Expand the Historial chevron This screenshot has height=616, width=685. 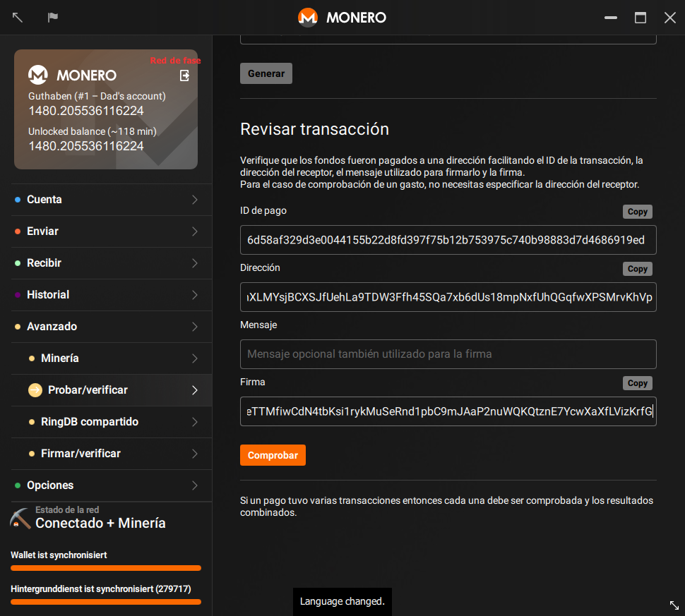click(x=195, y=295)
